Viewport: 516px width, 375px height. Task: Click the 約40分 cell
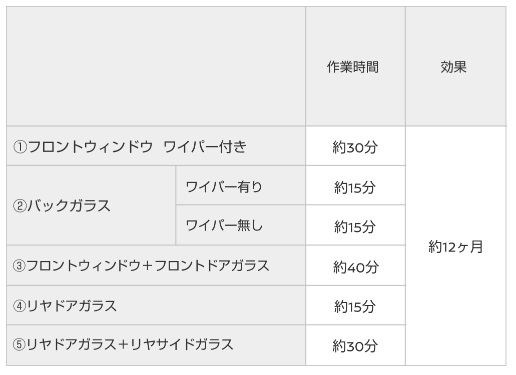coord(355,267)
